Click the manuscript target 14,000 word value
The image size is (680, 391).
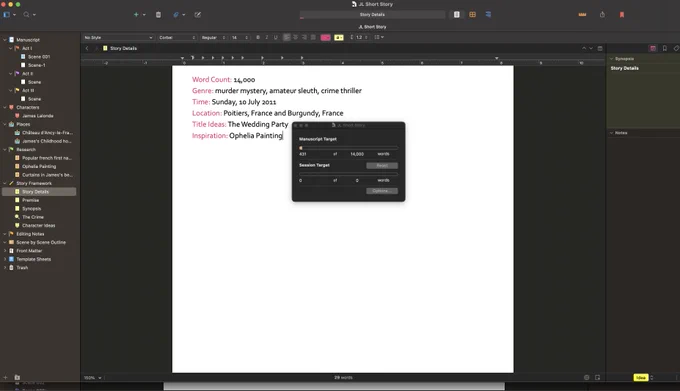click(x=357, y=154)
